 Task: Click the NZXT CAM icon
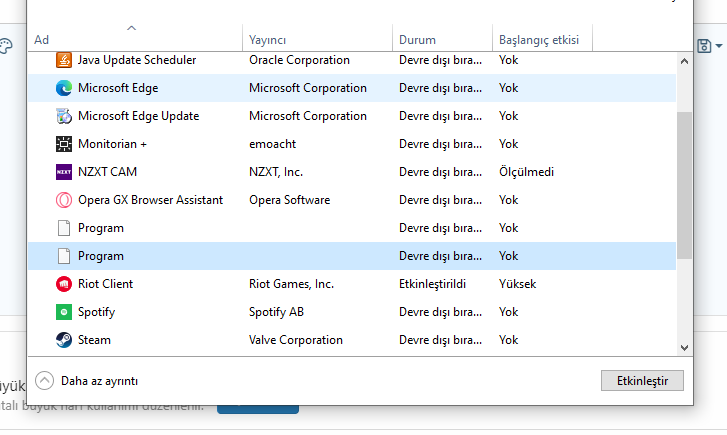click(x=64, y=172)
